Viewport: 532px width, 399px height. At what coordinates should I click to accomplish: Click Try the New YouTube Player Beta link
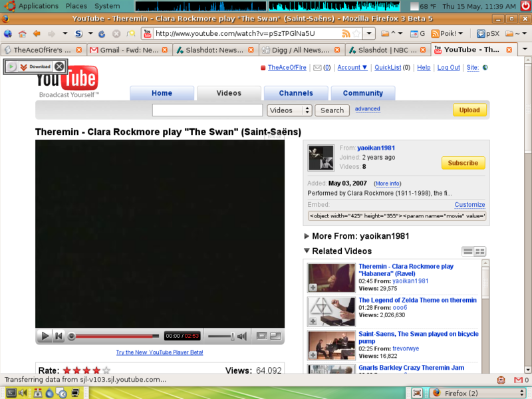pyautogui.click(x=160, y=352)
